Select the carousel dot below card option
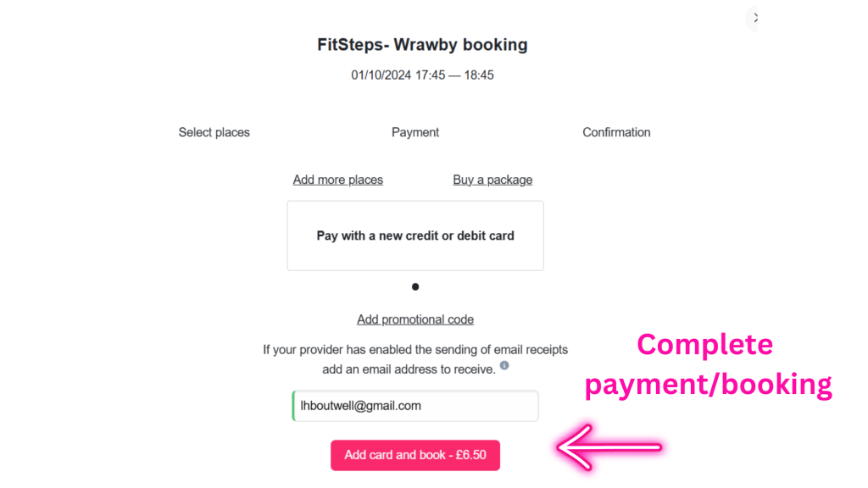The width and height of the screenshot is (868, 488). [x=415, y=287]
